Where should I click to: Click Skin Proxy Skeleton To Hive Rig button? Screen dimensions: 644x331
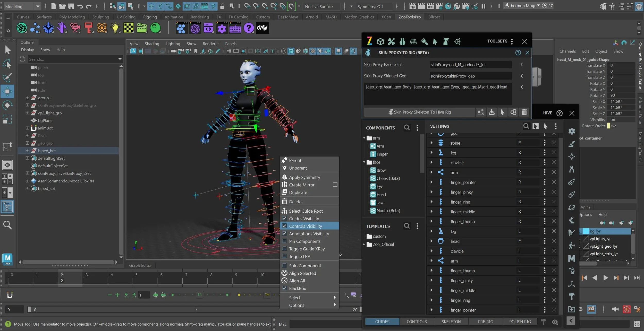pos(419,112)
